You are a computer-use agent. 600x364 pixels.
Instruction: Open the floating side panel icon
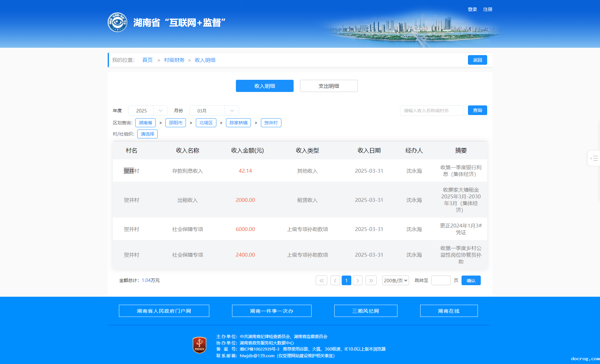point(594,158)
